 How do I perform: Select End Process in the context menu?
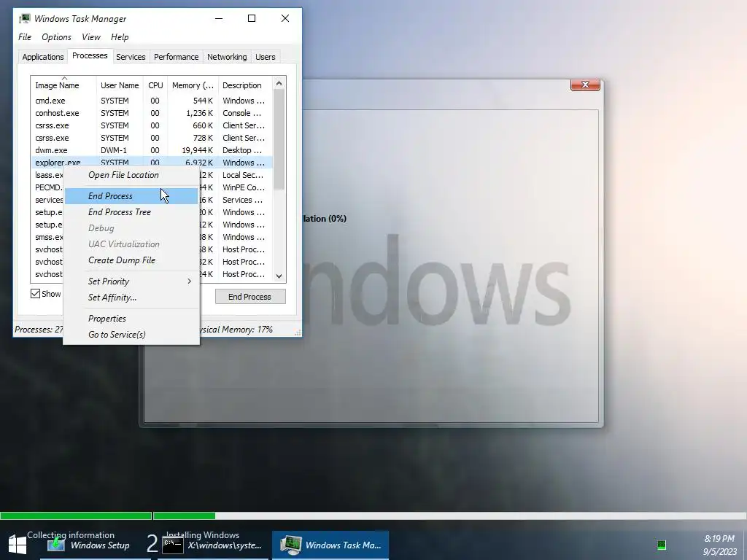click(x=131, y=196)
